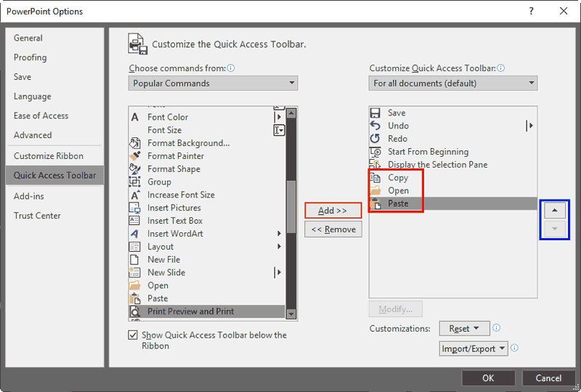Open the Reset dropdown button
The image size is (581, 392).
464,328
